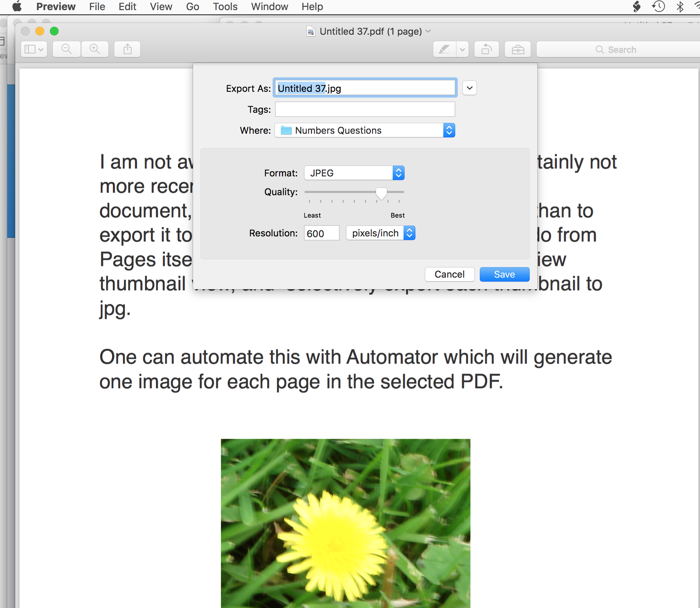The height and width of the screenshot is (608, 700).
Task: Open the JPEG format dropdown
Action: (354, 173)
